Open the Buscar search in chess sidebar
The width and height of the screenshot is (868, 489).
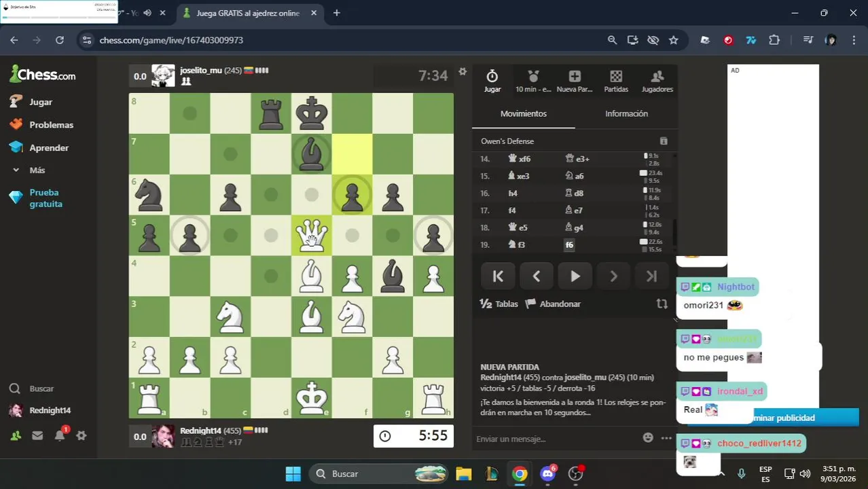click(32, 388)
